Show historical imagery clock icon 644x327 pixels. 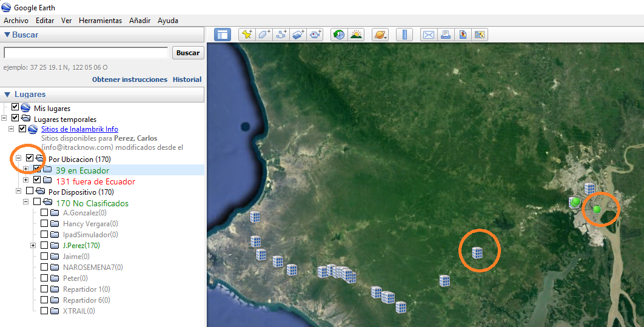click(339, 35)
